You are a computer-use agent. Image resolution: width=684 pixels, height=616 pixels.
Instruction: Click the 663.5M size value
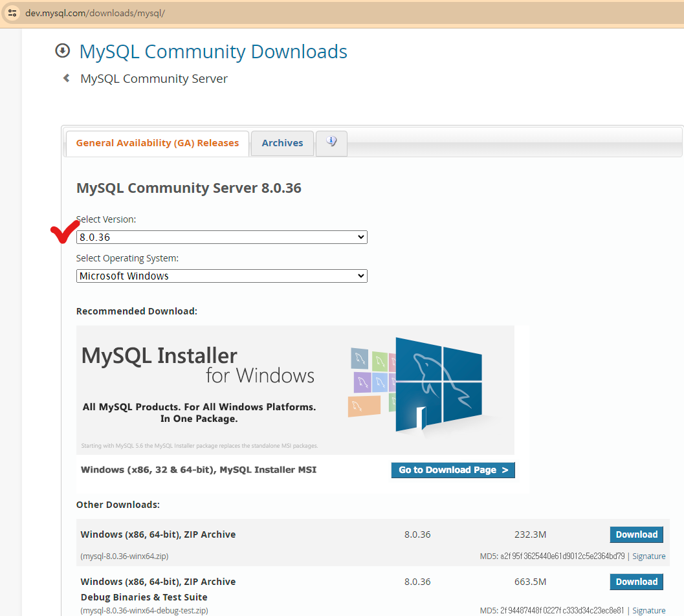tap(530, 582)
